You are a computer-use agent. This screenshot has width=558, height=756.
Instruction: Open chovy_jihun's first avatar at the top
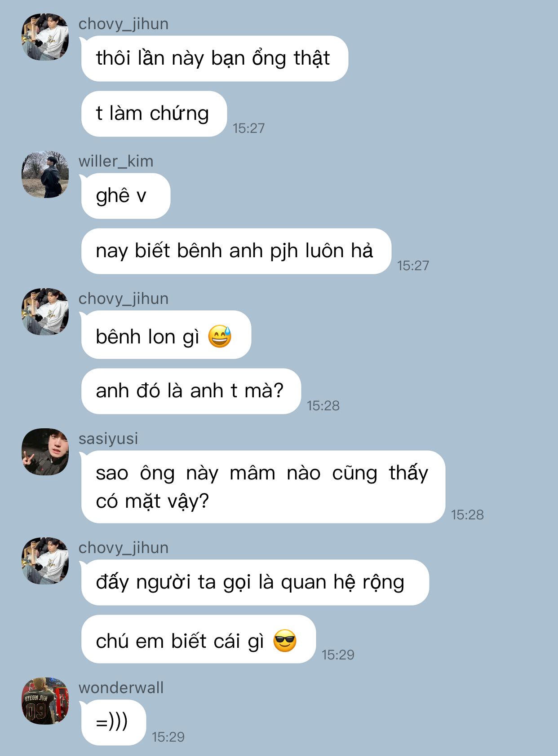pyautogui.click(x=45, y=37)
